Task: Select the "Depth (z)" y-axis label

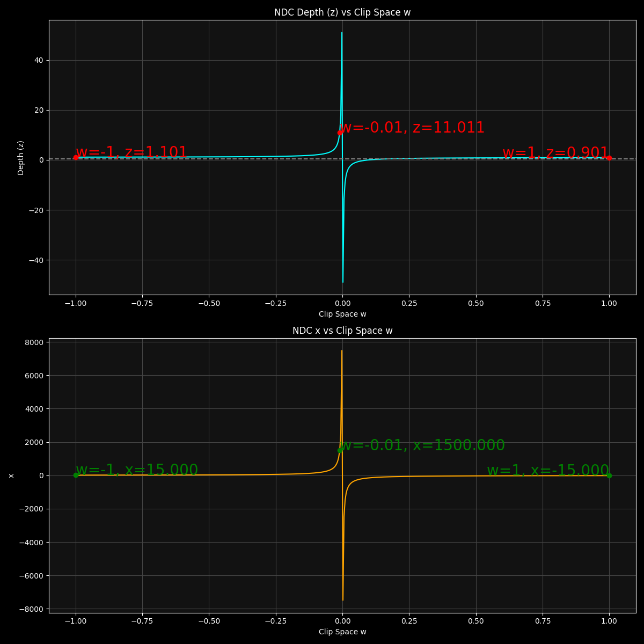Action: tap(21, 157)
